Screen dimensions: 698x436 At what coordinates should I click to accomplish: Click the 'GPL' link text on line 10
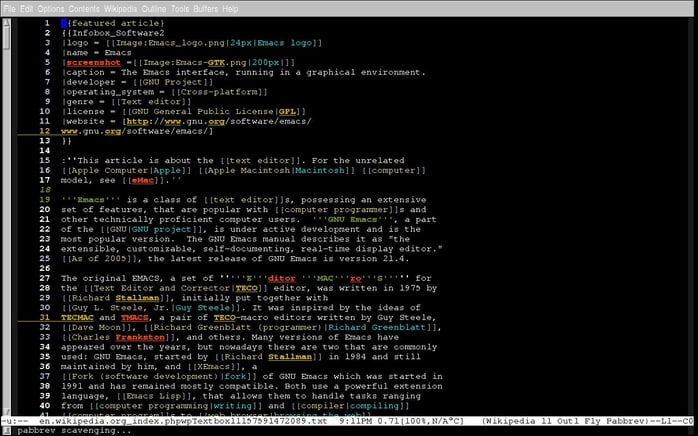pyautogui.click(x=287, y=111)
